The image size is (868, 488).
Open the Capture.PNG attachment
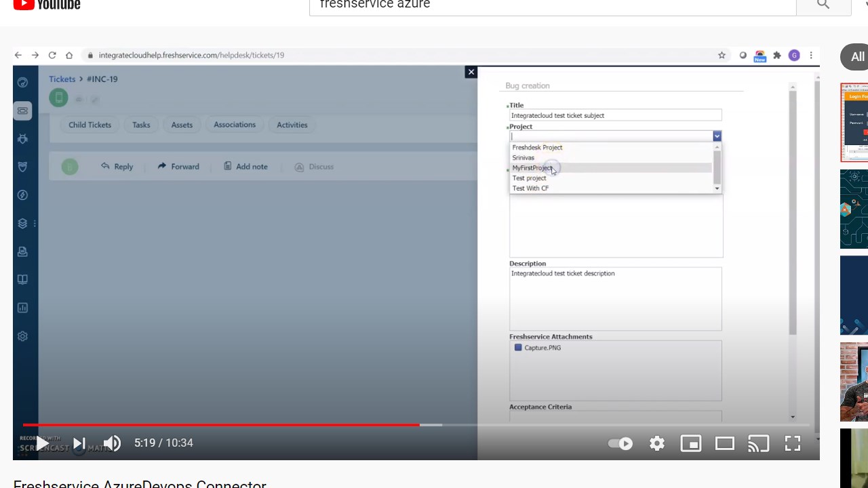tap(542, 348)
